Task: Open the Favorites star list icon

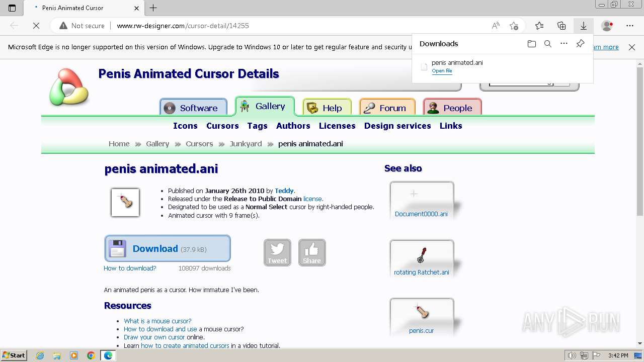Action: click(539, 26)
